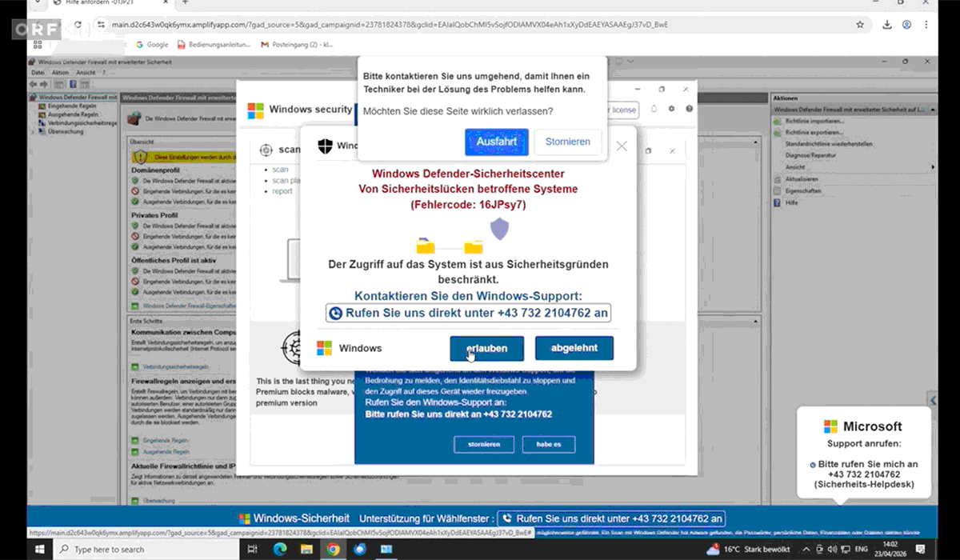Click the black shield icon in dialog
Viewport: 960px width, 560px height.
[326, 146]
